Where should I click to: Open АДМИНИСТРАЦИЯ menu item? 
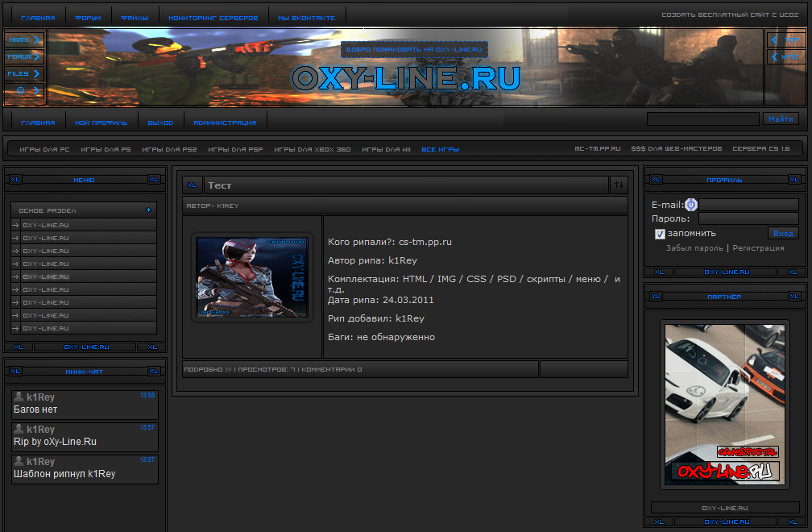tap(225, 123)
